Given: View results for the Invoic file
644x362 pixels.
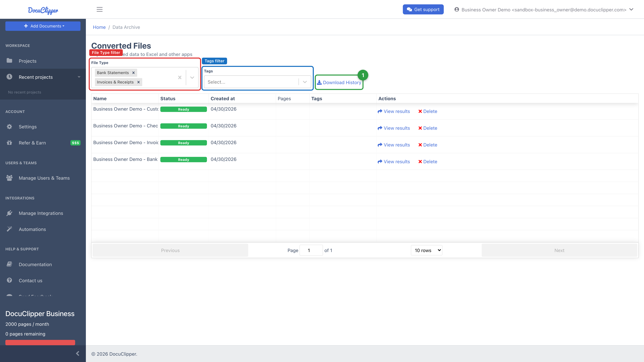Looking at the screenshot, I should coord(394,145).
